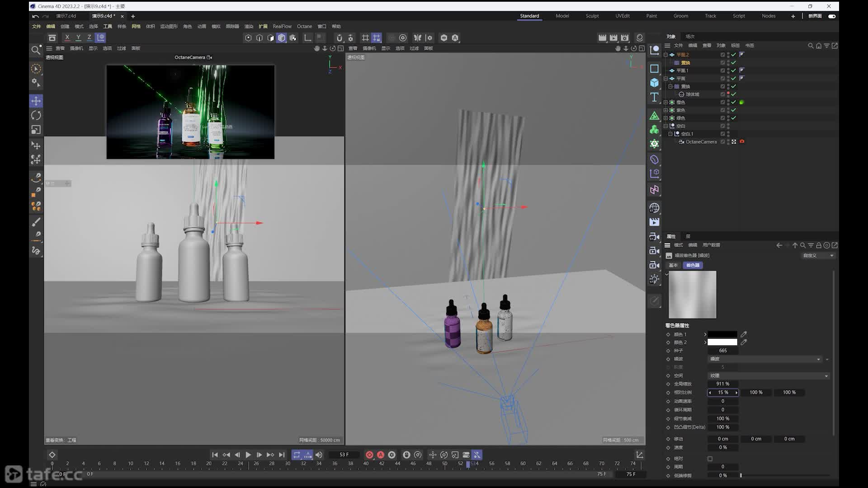Click the Color 2 white swatch
The image size is (868, 488).
point(722,343)
